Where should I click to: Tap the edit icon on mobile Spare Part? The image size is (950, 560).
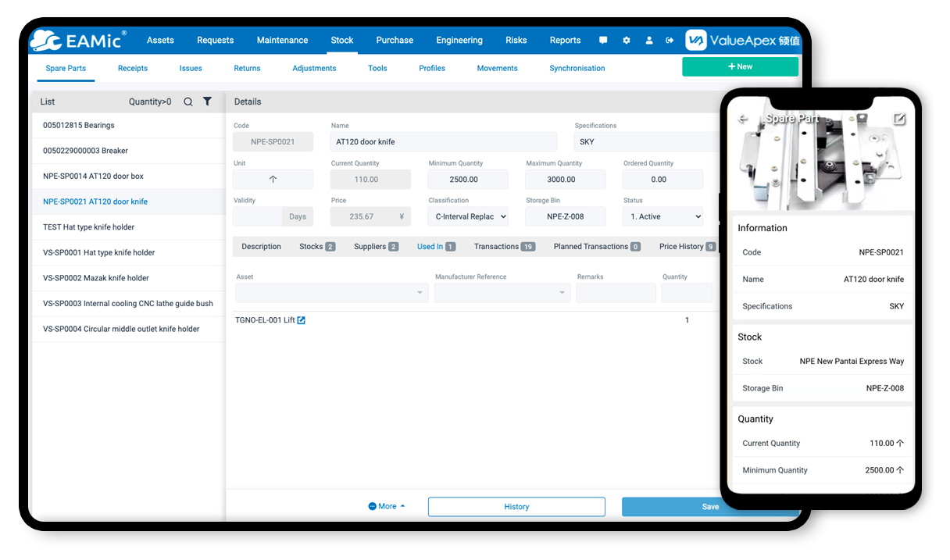point(899,119)
